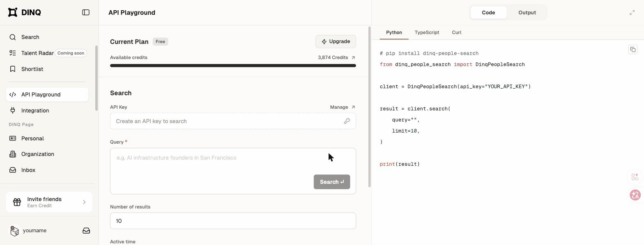Click the print(result) code line
Screen dimensions: 644x245
tap(400, 164)
